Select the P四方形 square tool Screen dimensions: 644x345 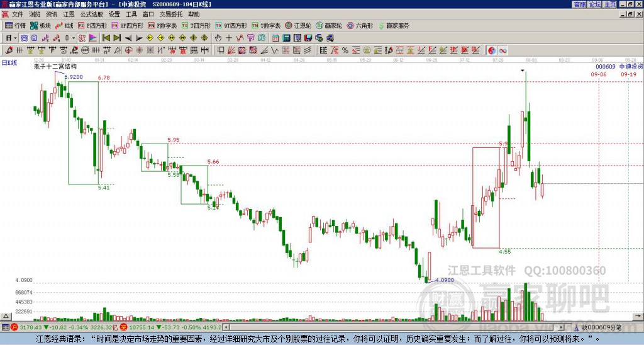tap(92, 25)
